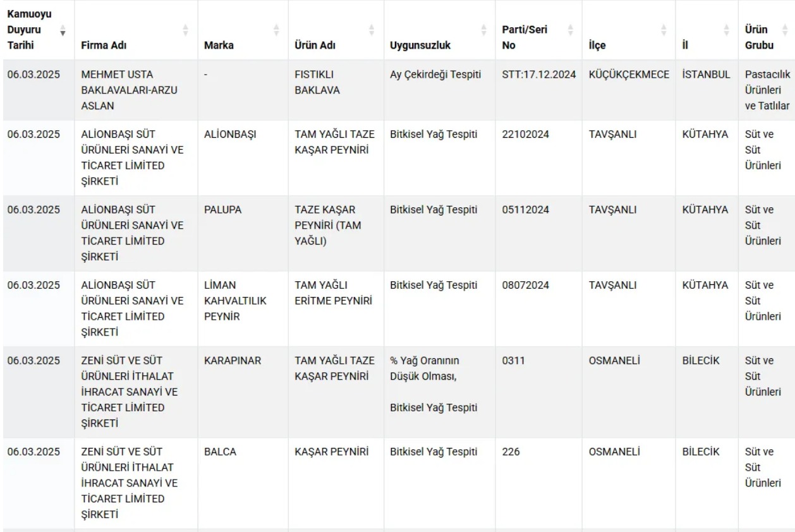The image size is (795, 532).
Task: Sort by İl column arrow icon
Action: tap(726, 30)
